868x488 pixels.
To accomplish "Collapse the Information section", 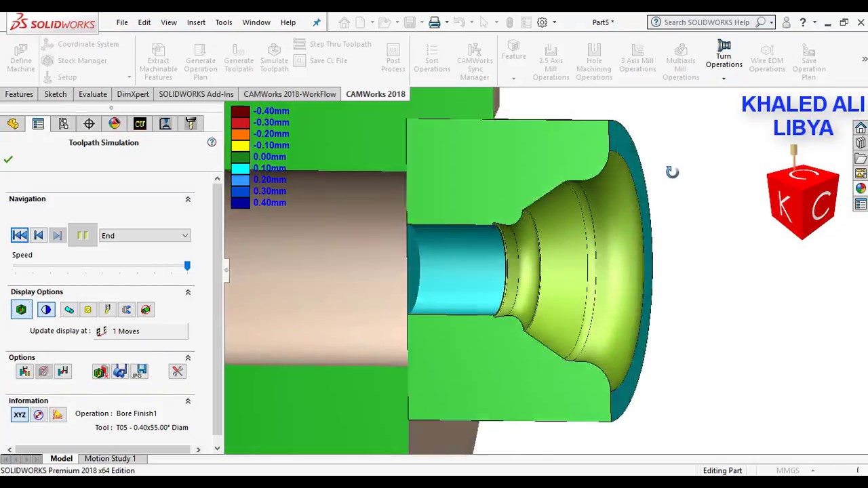I will pyautogui.click(x=188, y=401).
